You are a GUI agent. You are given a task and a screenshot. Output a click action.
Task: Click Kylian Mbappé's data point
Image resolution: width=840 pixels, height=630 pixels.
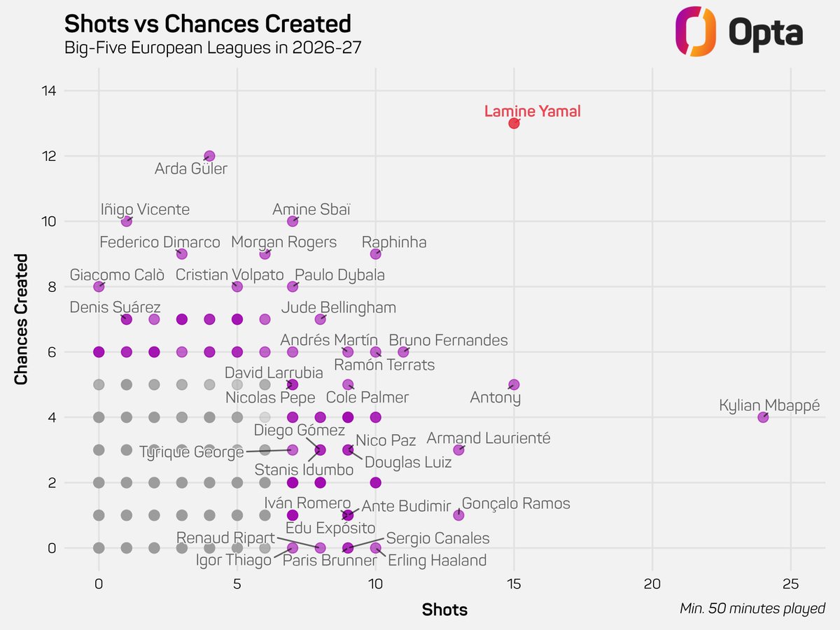(x=763, y=417)
